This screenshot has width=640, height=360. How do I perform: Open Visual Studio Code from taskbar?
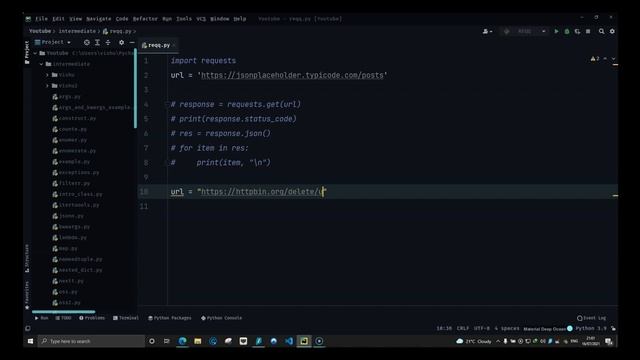pos(289,341)
